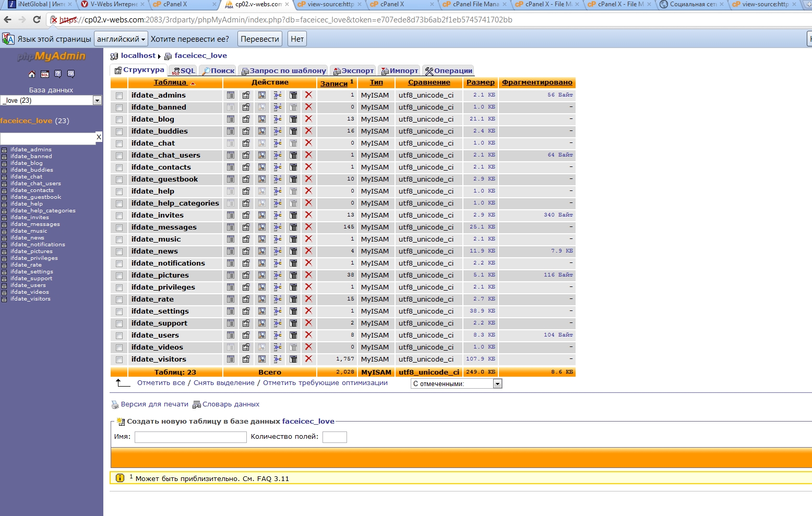Screen dimensions: 812x516
Task: Click the search icon for ifdate_news
Action: click(x=262, y=251)
